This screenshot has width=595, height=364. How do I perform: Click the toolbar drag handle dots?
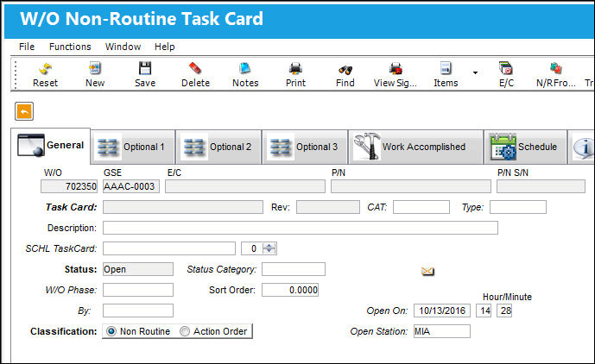click(x=16, y=75)
